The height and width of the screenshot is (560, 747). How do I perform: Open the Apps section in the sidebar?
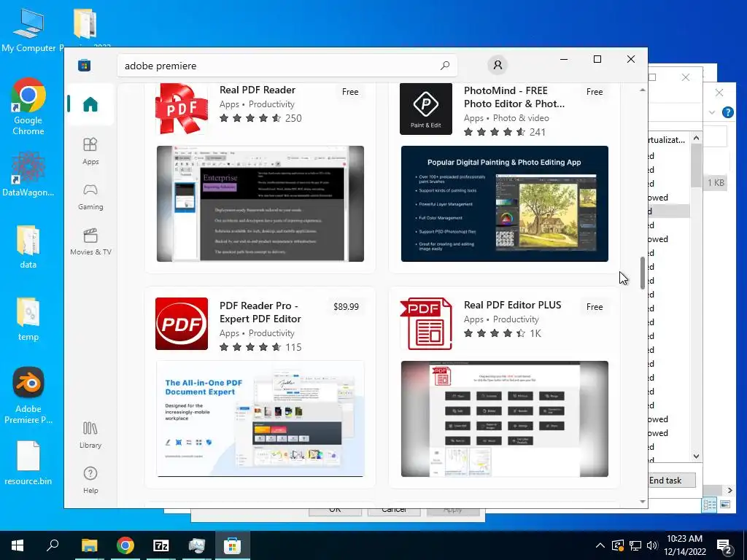coord(90,151)
